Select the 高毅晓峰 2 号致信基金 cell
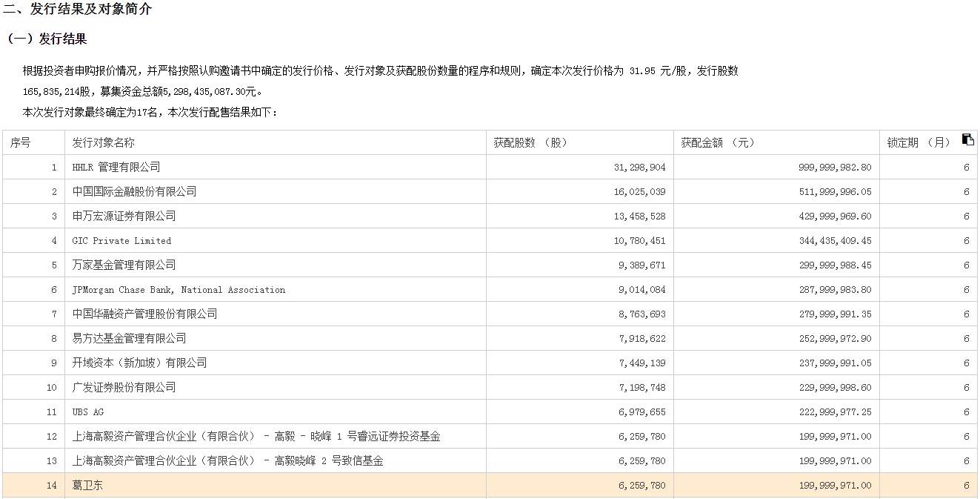 pos(276,461)
